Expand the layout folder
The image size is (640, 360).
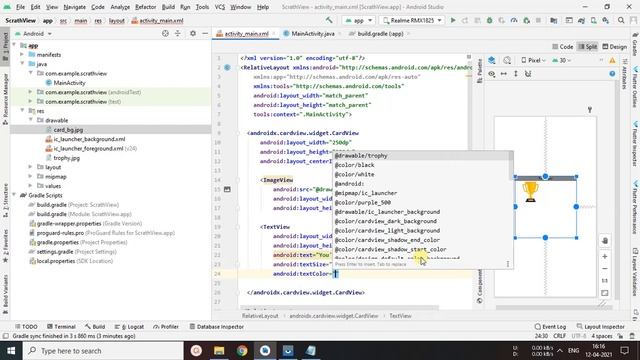pos(31,167)
